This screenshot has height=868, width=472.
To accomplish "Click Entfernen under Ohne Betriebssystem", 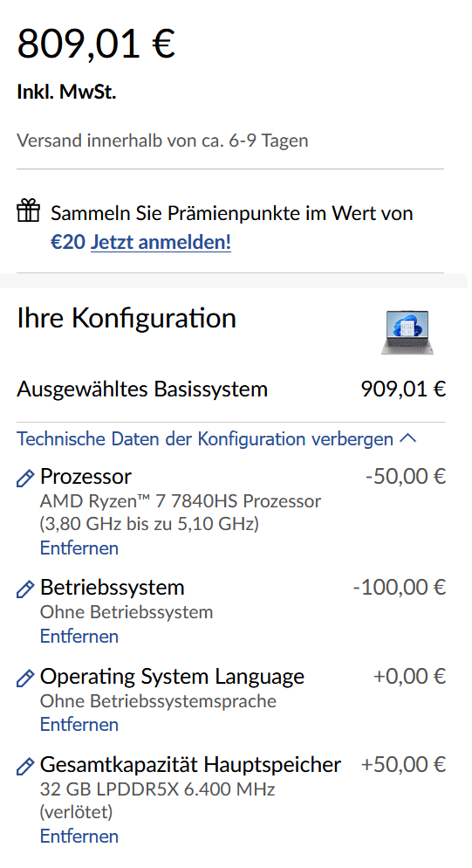I will tap(79, 636).
